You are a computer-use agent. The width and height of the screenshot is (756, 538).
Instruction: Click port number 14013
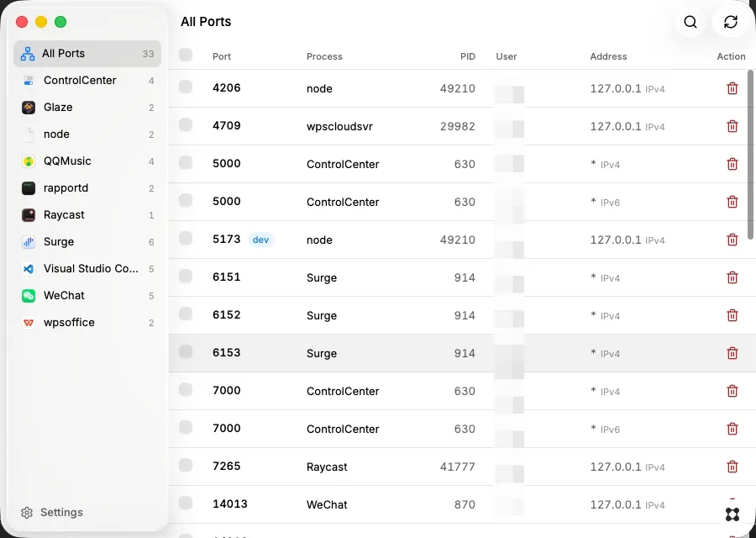coord(230,504)
